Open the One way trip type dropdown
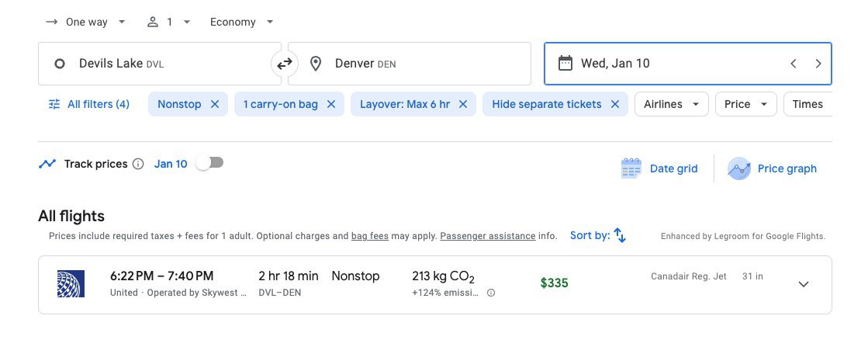This screenshot has width=868, height=347. click(85, 22)
